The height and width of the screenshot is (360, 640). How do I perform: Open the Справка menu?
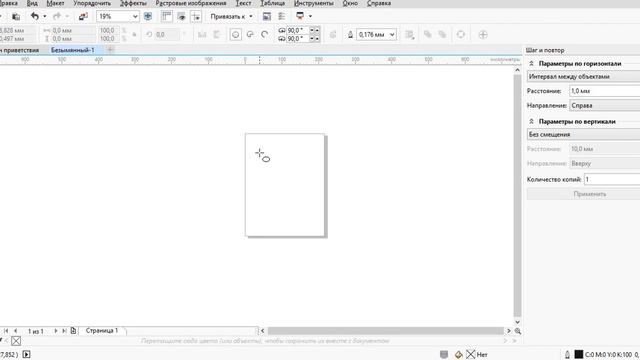click(379, 3)
